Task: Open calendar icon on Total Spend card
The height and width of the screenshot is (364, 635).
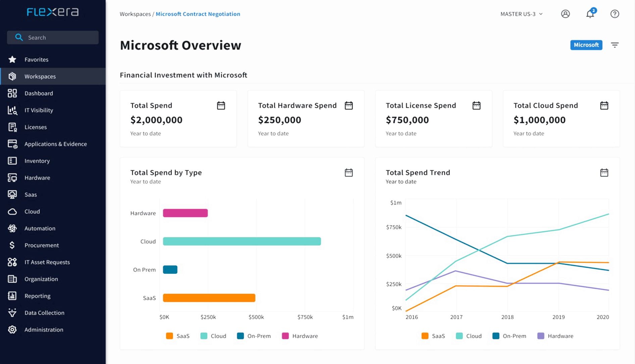Action: click(x=221, y=105)
